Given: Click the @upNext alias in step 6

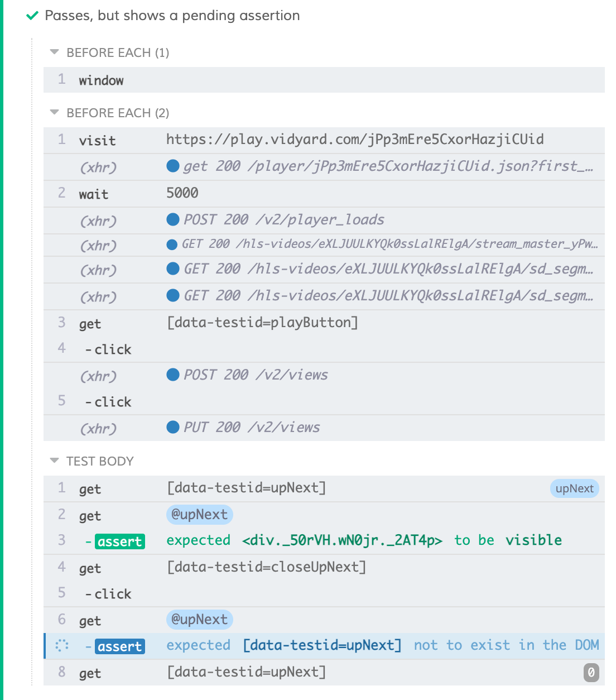Looking at the screenshot, I should point(199,620).
